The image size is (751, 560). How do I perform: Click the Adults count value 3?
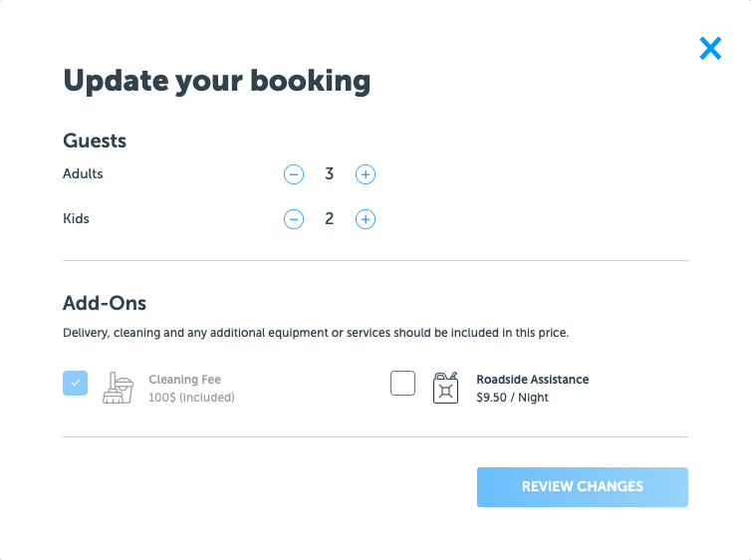[x=329, y=174]
